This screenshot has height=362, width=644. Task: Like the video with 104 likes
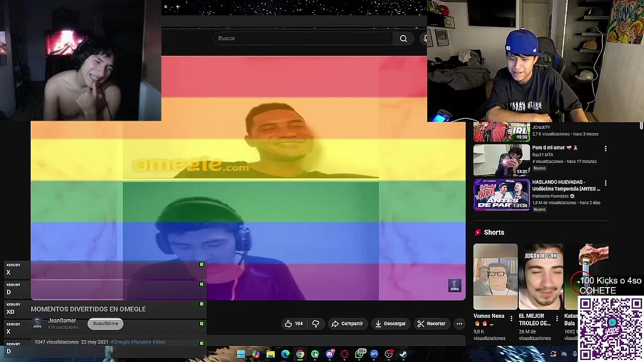tap(294, 324)
